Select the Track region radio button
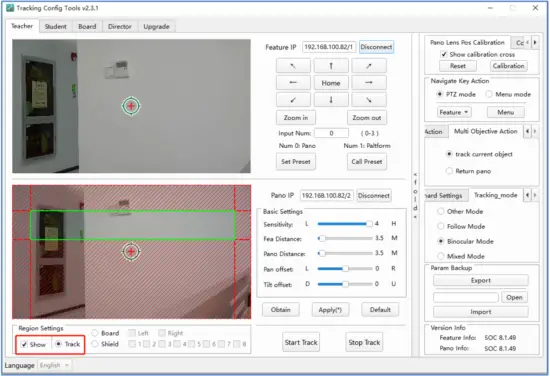550x376 pixels. (x=59, y=344)
